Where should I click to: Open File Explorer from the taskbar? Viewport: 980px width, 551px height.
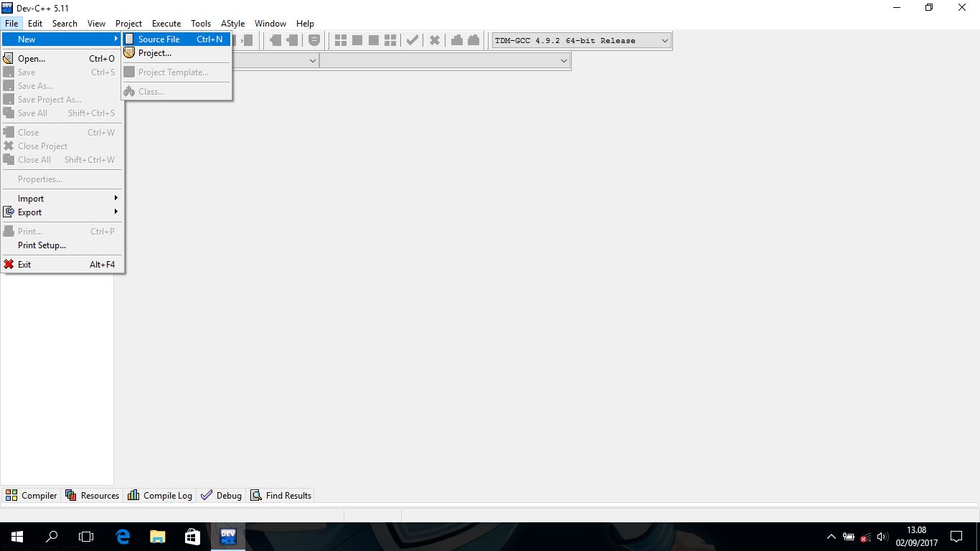tap(157, 537)
